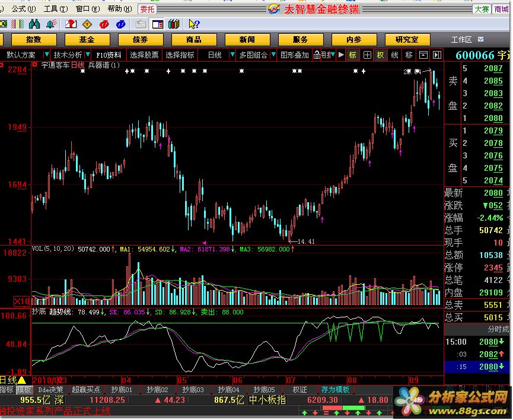Click the red-green market ratio bar
Image resolution: width=513 pixels, height=420 pixels.
click(x=343, y=408)
